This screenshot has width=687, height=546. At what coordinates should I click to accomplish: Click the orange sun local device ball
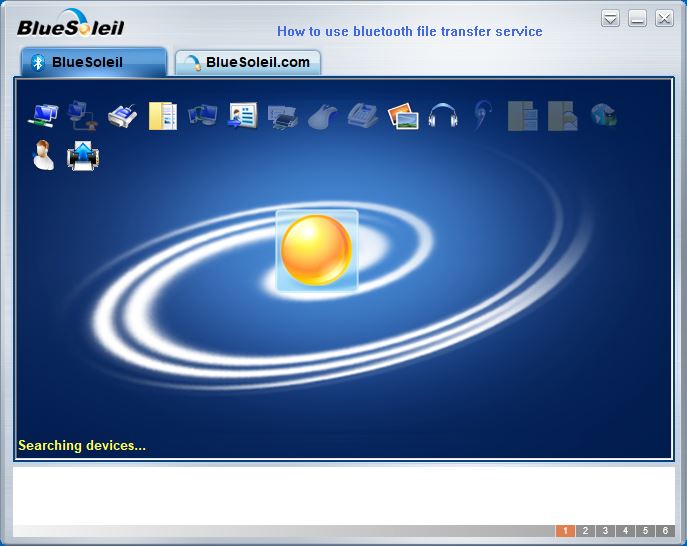(316, 250)
